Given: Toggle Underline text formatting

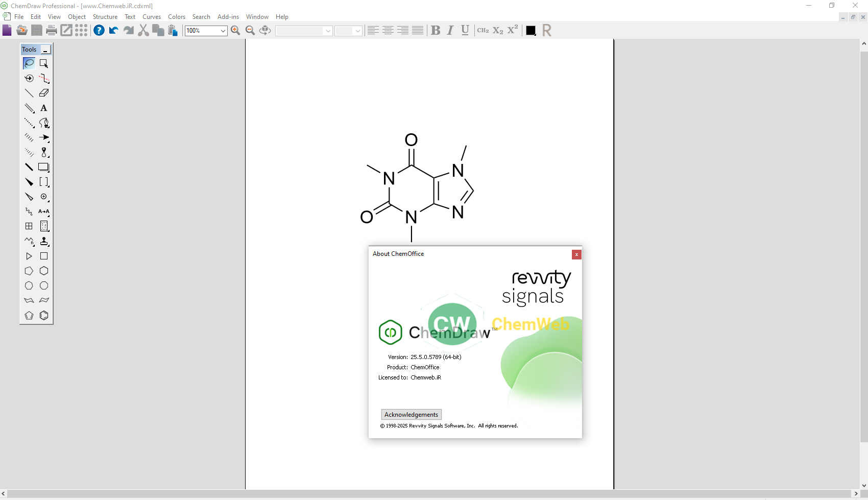Looking at the screenshot, I should [465, 31].
